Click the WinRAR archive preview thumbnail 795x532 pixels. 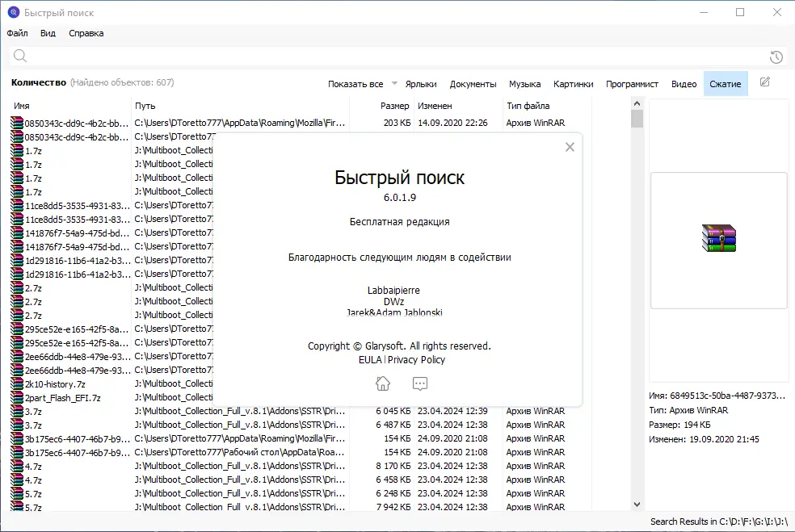coord(719,238)
